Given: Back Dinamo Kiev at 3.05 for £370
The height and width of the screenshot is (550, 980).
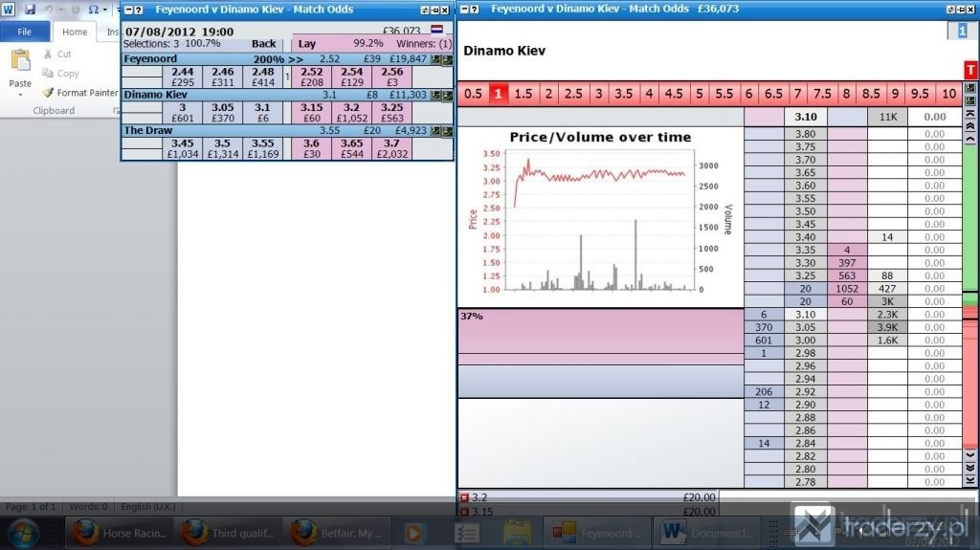Looking at the screenshot, I should (x=222, y=113).
